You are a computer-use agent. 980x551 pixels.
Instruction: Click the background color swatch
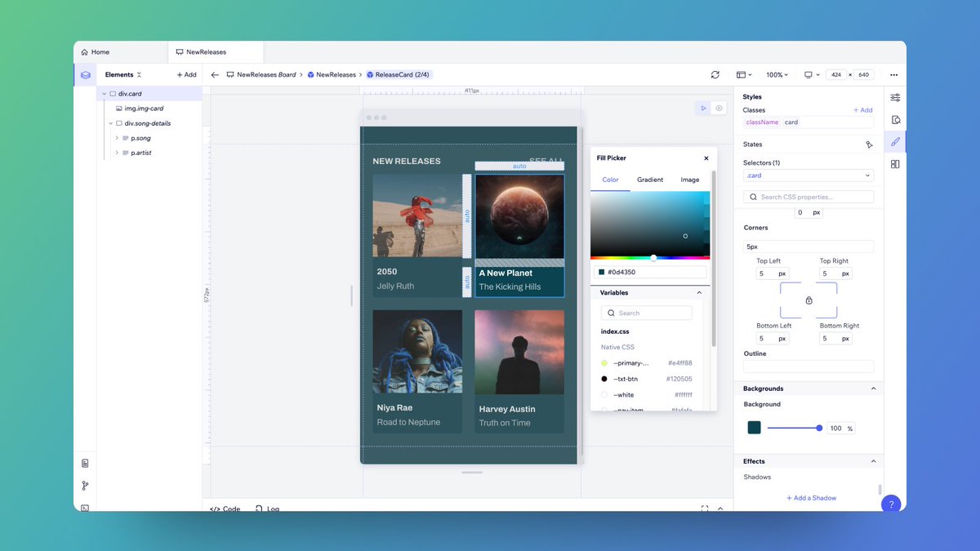754,428
